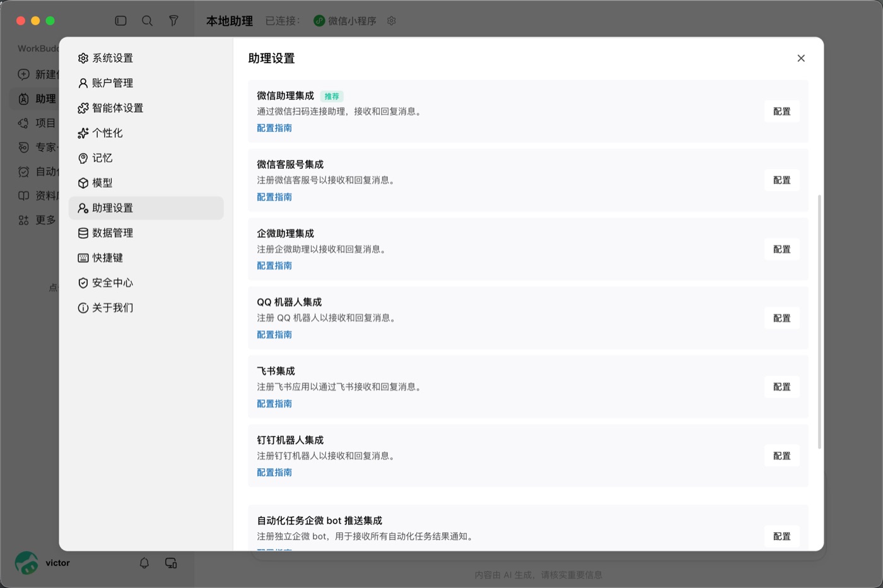Click the 企微助理集成 heading text
The image size is (883, 588).
click(285, 233)
